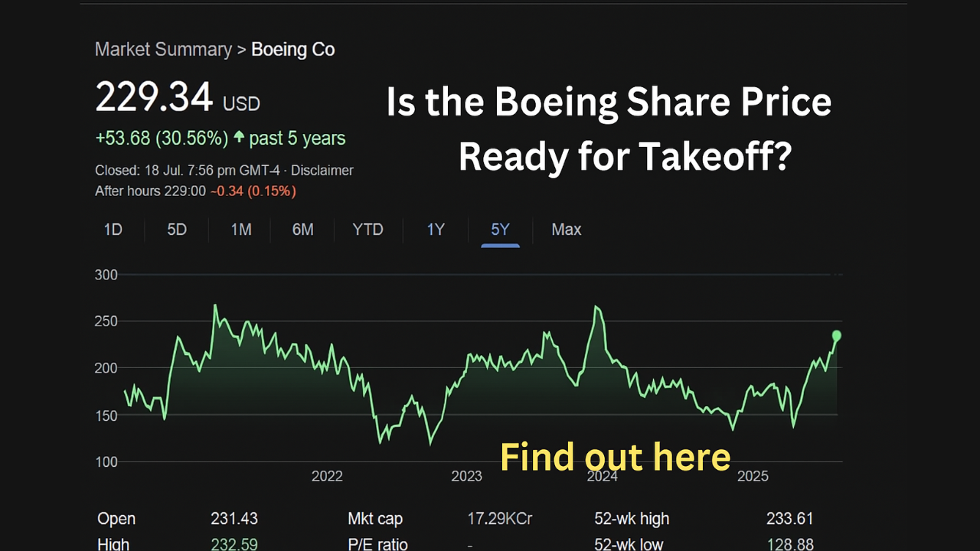Click the Mkt cap label
Image resolution: width=980 pixels, height=551 pixels.
click(375, 519)
